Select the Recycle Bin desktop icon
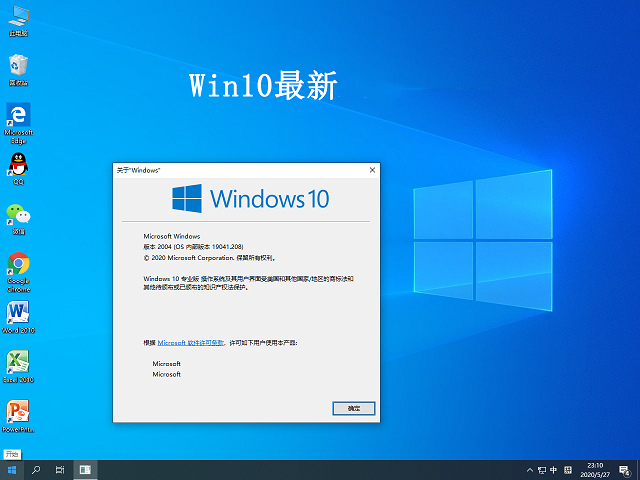 pos(18,66)
